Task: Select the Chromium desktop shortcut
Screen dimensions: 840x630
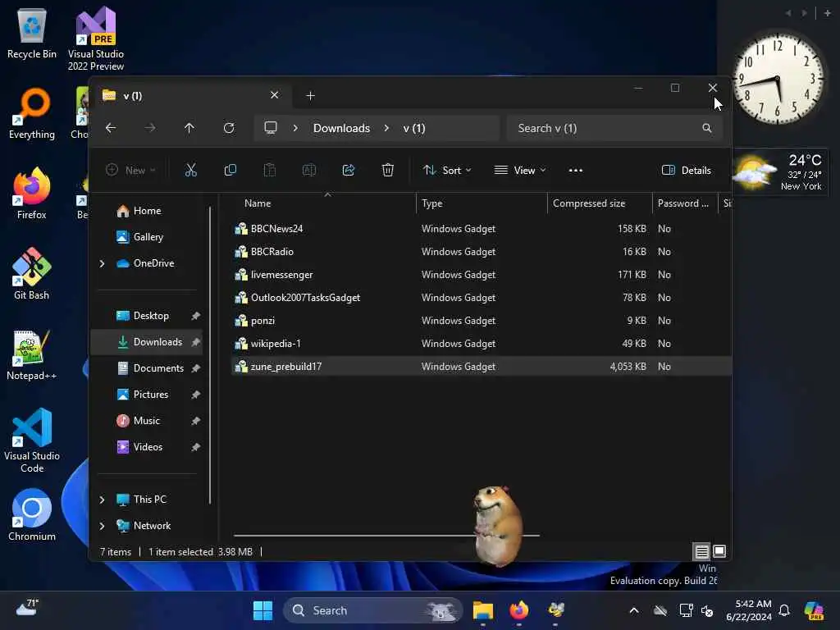Action: [x=32, y=515]
